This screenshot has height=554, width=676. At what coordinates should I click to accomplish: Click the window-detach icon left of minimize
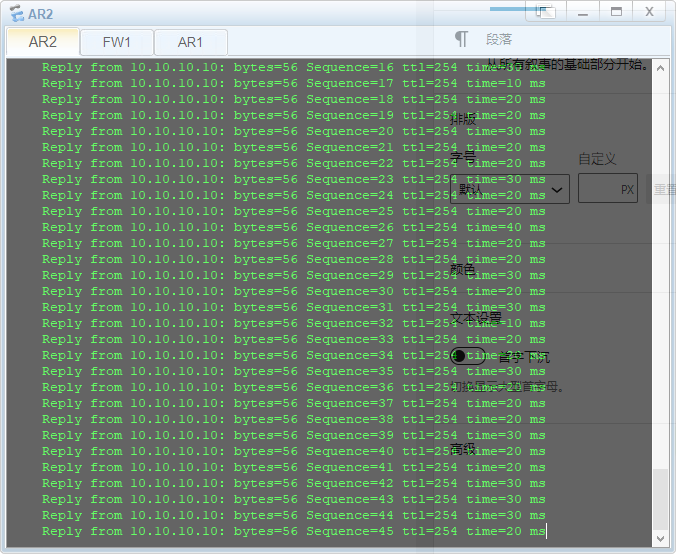point(545,12)
